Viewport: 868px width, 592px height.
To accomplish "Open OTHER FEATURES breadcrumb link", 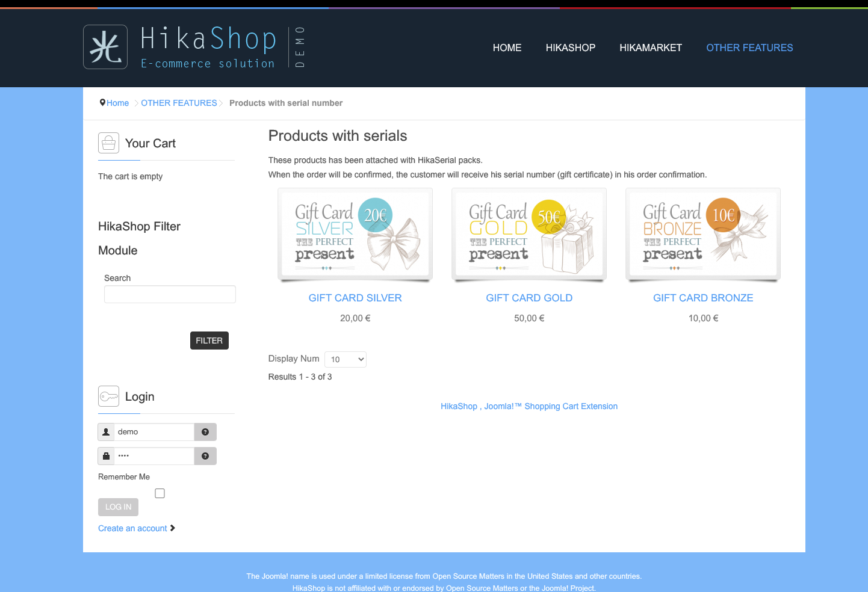I will [179, 103].
